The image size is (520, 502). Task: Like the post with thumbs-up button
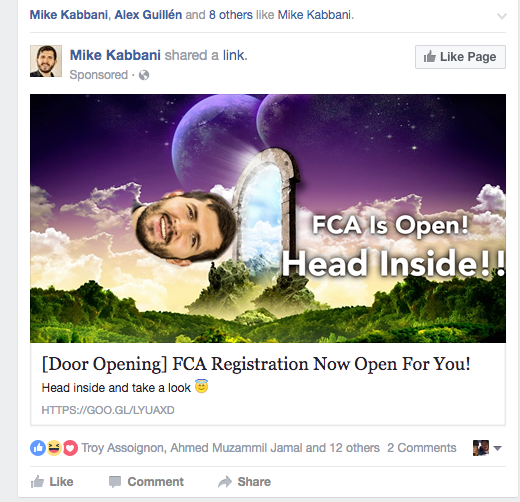point(52,482)
